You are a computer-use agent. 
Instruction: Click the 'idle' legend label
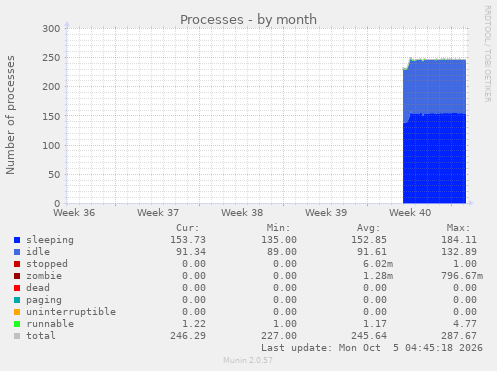pyautogui.click(x=38, y=252)
